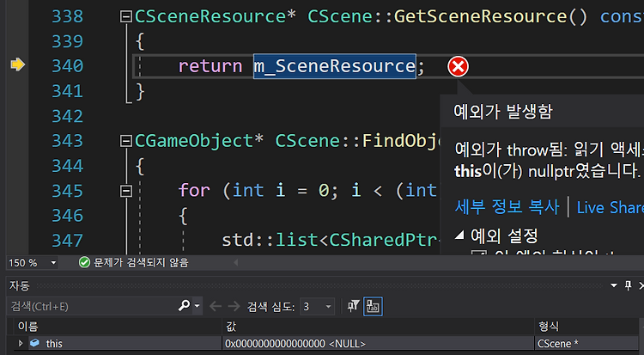Collapse the for loop block at line 345

[125, 191]
